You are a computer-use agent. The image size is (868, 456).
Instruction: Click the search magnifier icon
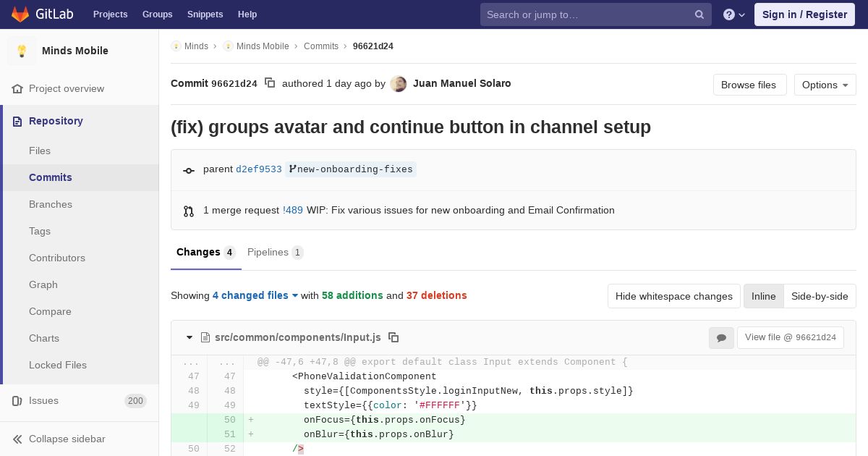699,14
